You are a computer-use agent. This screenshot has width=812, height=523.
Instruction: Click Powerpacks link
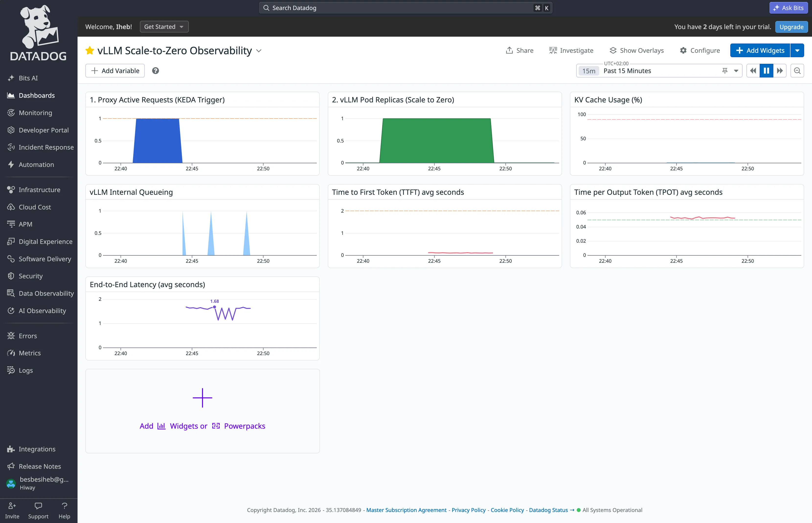click(x=239, y=426)
